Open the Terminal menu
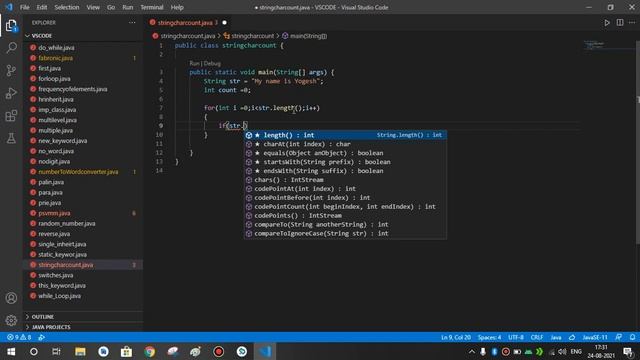 [x=152, y=7]
